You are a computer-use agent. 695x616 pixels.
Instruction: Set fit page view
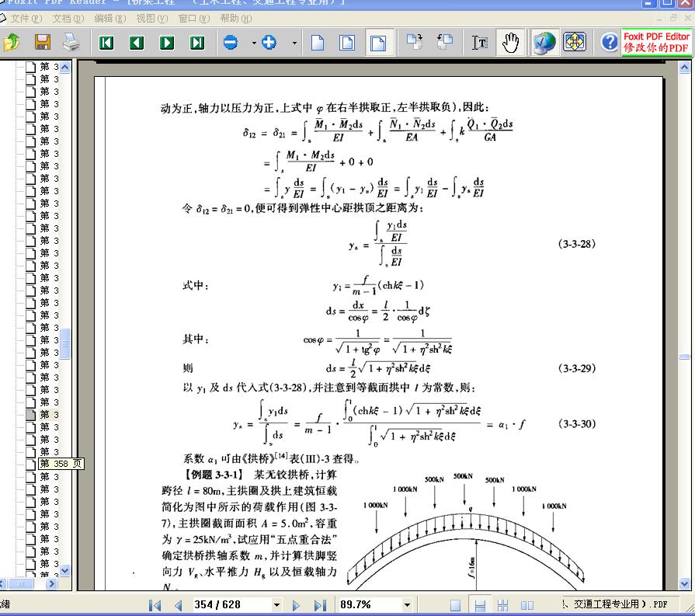pyautogui.click(x=347, y=43)
